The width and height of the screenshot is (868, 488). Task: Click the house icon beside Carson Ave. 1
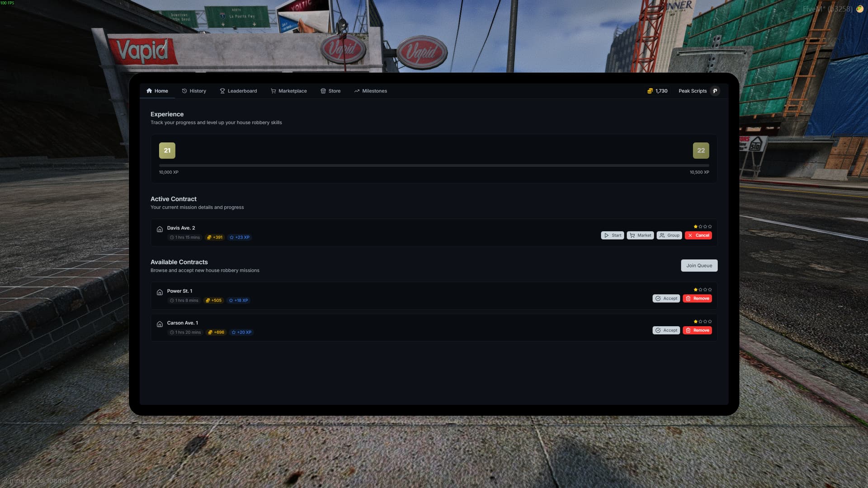point(160,324)
